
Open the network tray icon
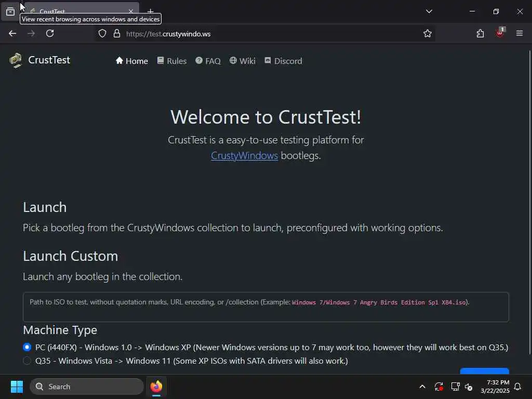455,387
